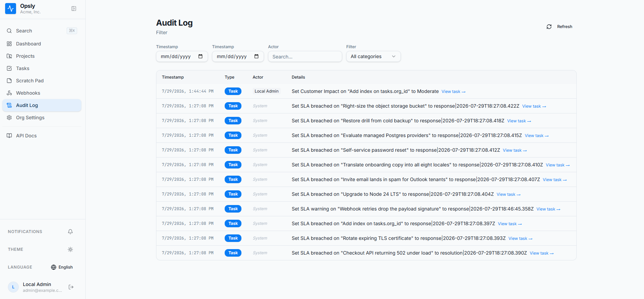Click the Scratch Pad note icon
This screenshot has height=299, width=644.
point(9,81)
